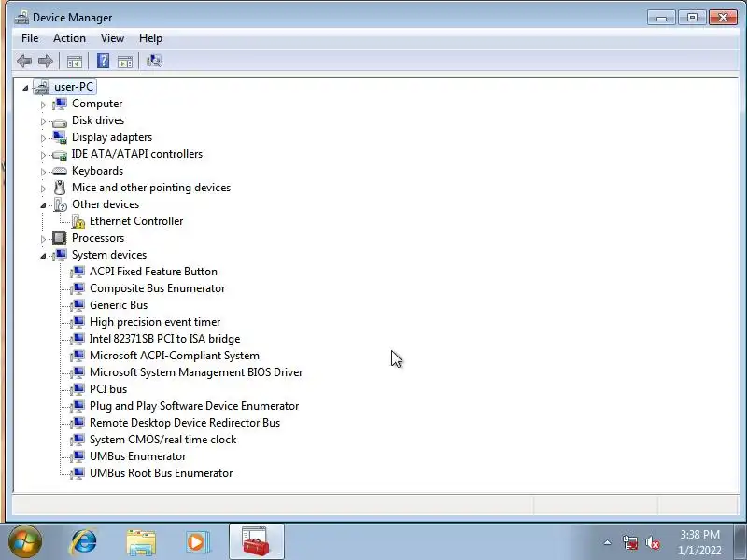Click the PCI bus device icon
This screenshot has height=560, width=747.
coord(78,389)
